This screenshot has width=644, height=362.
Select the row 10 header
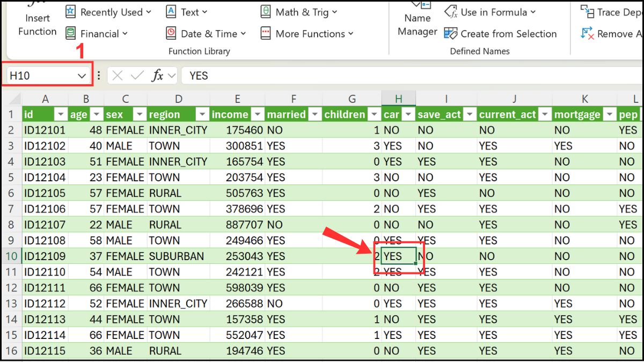[11, 256]
